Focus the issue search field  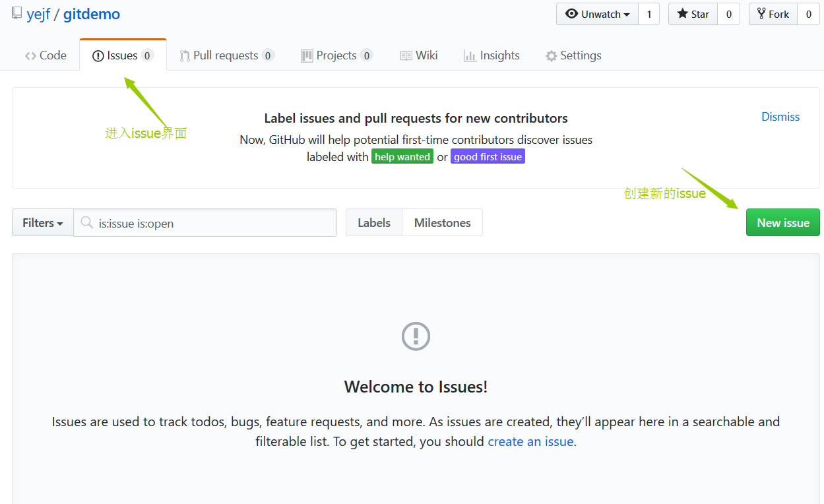click(205, 223)
